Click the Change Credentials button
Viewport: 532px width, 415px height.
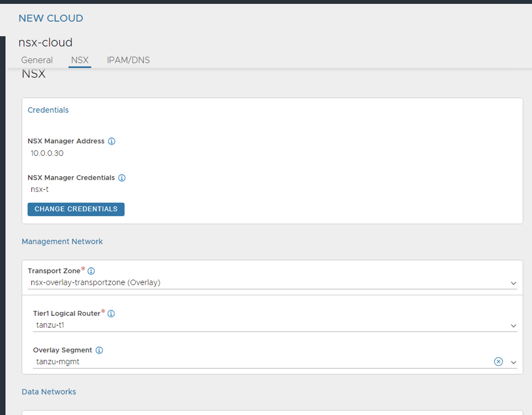pos(76,209)
